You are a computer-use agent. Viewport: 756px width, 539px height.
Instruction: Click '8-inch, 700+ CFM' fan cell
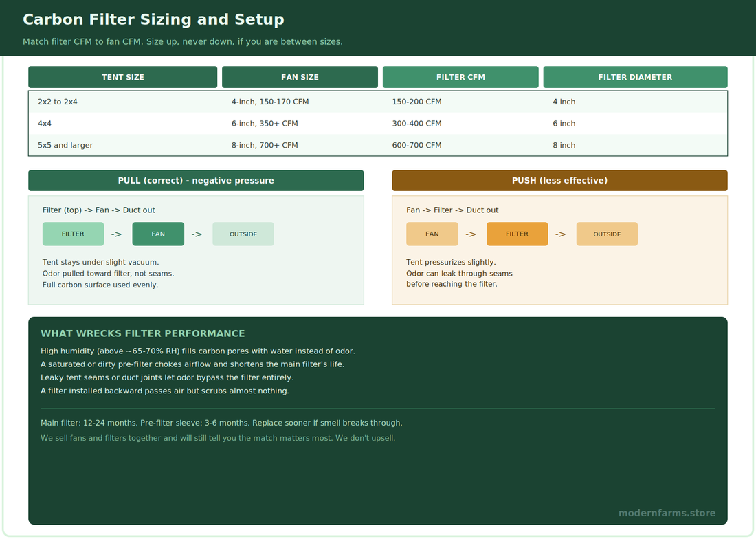265,145
